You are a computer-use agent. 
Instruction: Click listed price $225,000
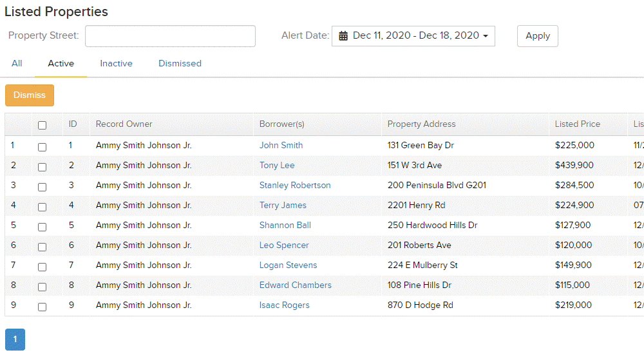click(574, 146)
